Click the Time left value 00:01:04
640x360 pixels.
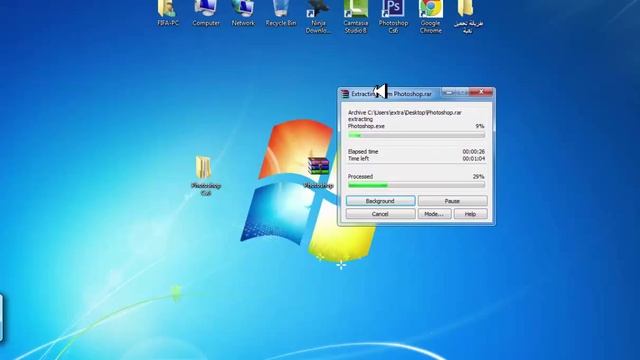pos(473,158)
